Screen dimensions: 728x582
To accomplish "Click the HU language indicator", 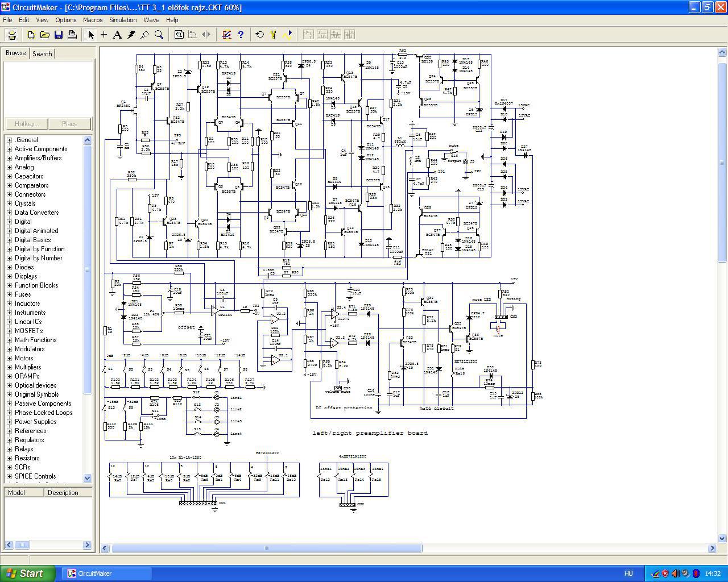I will click(628, 574).
